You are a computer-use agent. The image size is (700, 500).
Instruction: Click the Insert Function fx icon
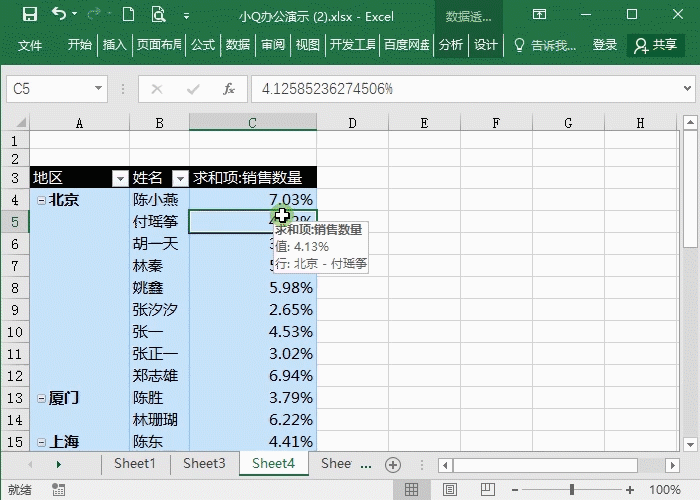pos(228,89)
